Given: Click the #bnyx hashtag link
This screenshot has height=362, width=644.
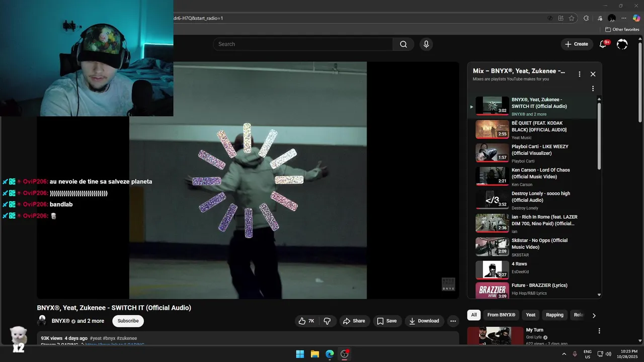Looking at the screenshot, I should (x=109, y=338).
